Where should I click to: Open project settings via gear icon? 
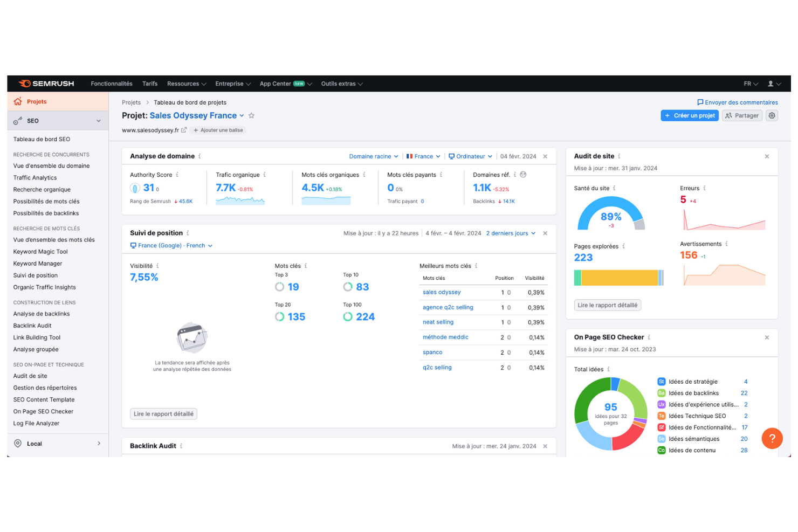pos(772,115)
